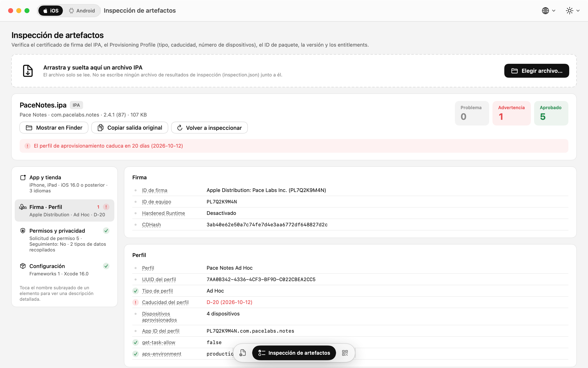Click the refresh icon in Volver a inspeccionar
Viewport: 588px width, 368px height.
tap(180, 128)
